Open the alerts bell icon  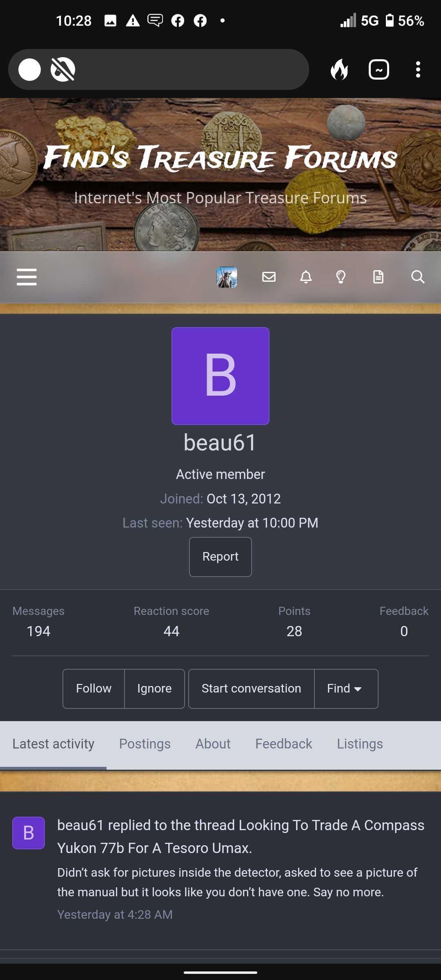coord(306,277)
